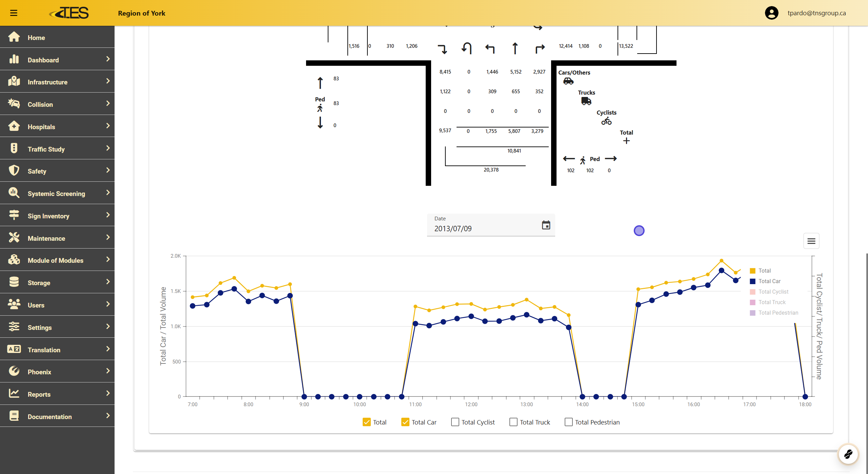Open the date picker calendar icon
The image size is (868, 474).
tap(546, 225)
